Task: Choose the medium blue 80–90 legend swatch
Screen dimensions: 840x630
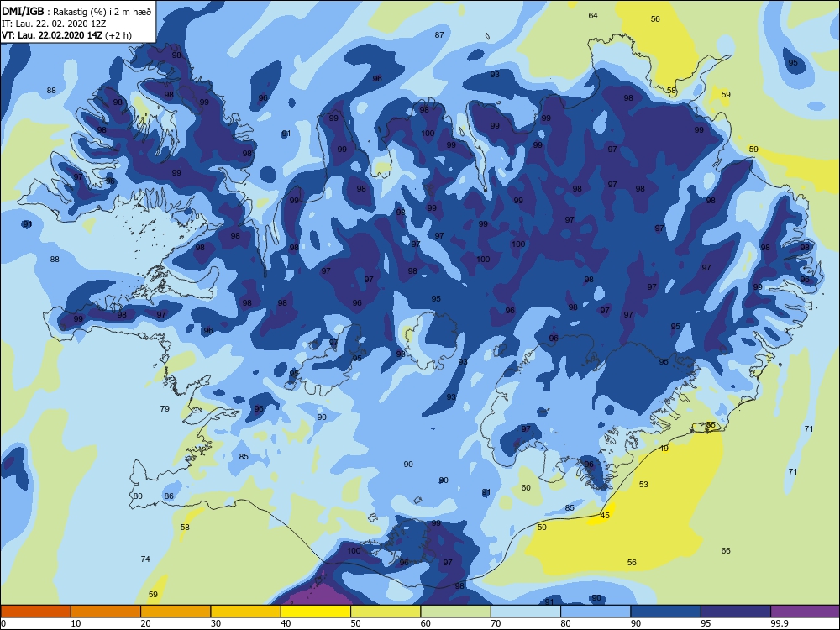Action: [x=596, y=612]
